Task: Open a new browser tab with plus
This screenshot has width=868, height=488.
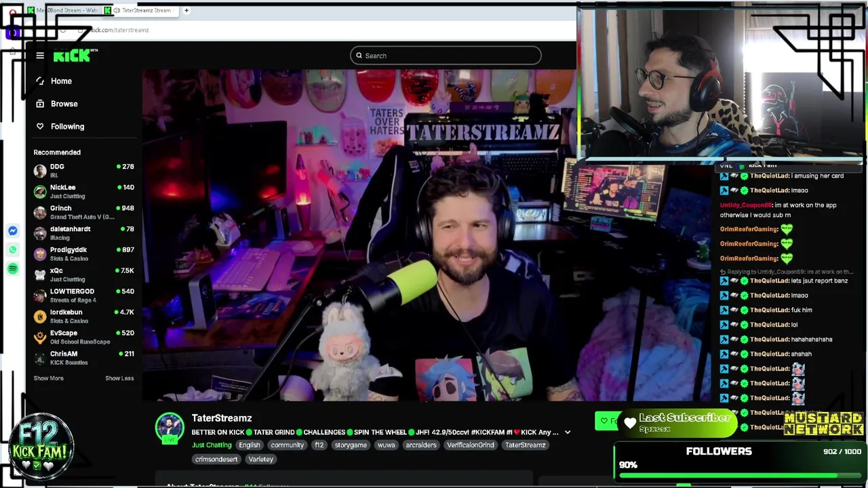Action: (x=186, y=11)
